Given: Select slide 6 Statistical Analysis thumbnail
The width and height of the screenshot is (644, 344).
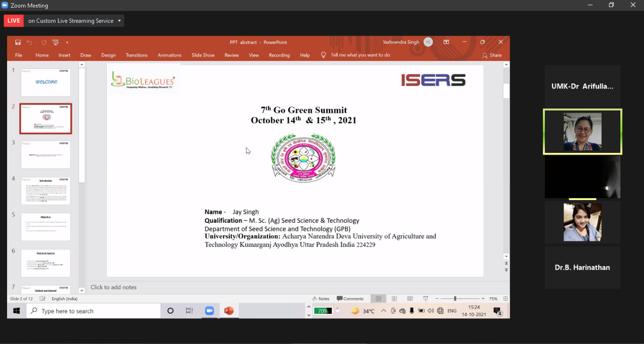Looking at the screenshot, I should pos(46,263).
